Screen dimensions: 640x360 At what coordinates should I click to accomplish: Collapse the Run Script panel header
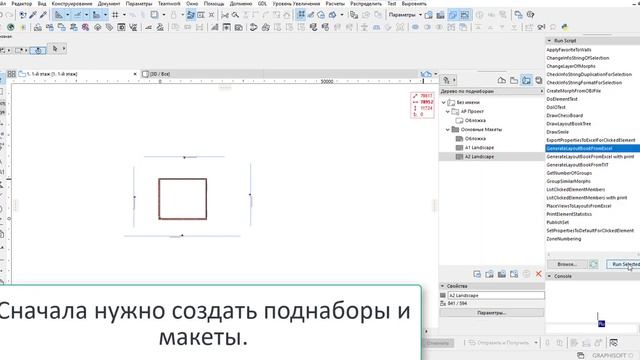(549, 41)
